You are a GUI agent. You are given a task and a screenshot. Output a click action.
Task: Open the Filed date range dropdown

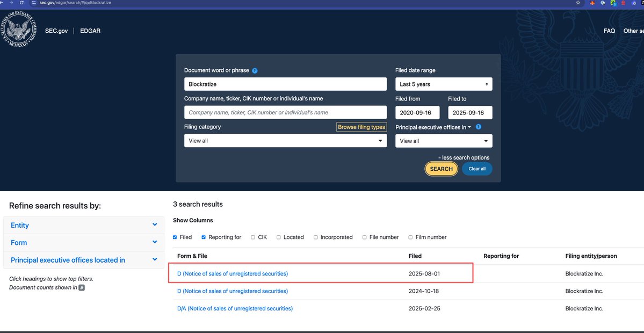[444, 84]
